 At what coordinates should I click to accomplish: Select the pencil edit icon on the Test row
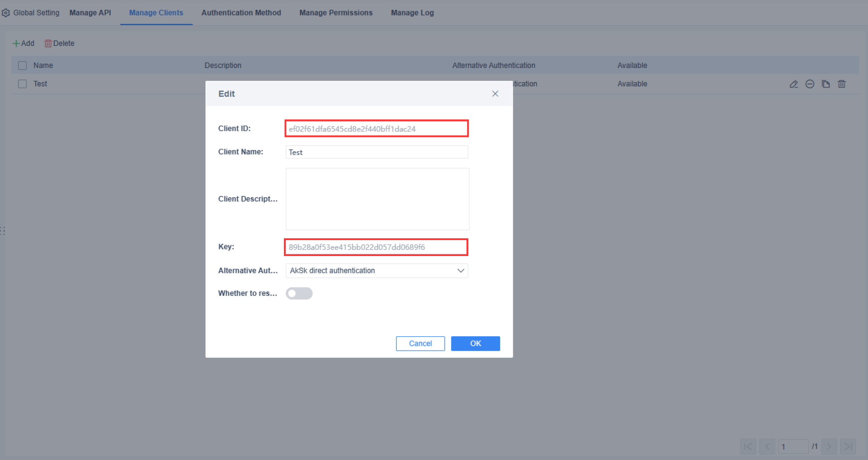point(793,84)
